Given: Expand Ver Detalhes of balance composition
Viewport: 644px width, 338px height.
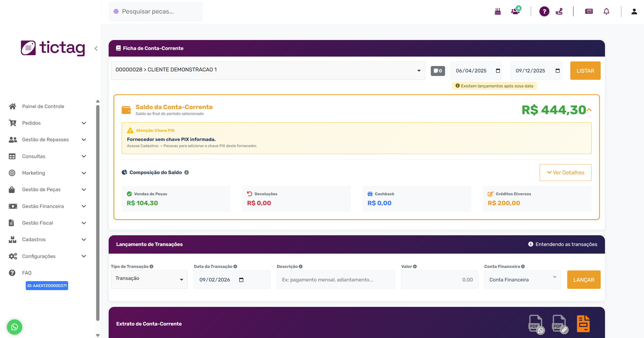Looking at the screenshot, I should [x=565, y=173].
